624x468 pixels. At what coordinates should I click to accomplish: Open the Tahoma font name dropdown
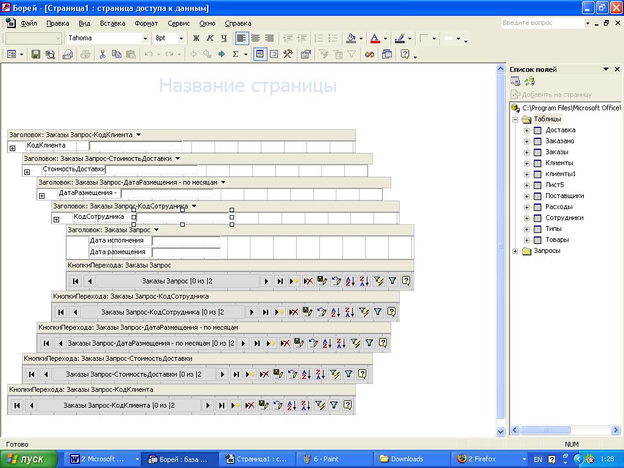pos(146,38)
